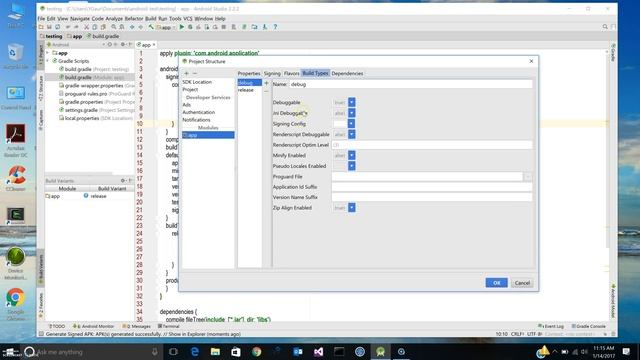Screen dimensions: 640x360
Task: Remove module with the minus icon
Action: [x=195, y=73]
